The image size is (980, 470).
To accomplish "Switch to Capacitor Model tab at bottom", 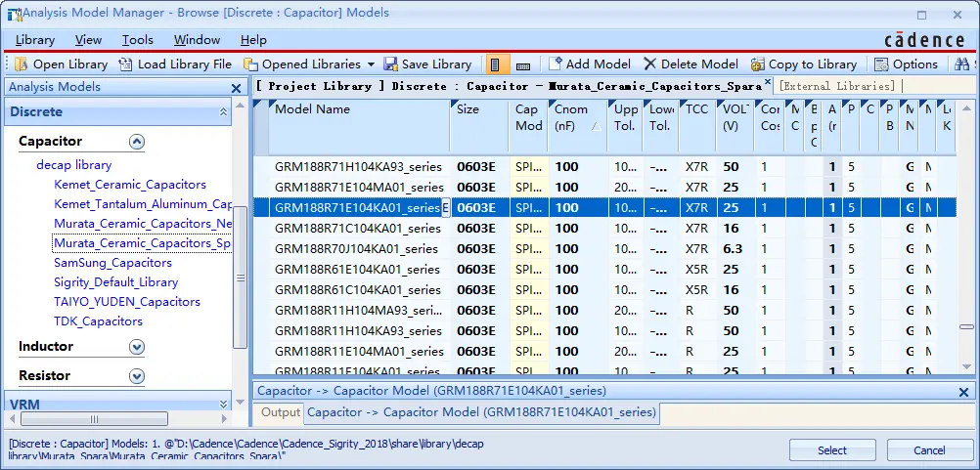I will point(482,412).
